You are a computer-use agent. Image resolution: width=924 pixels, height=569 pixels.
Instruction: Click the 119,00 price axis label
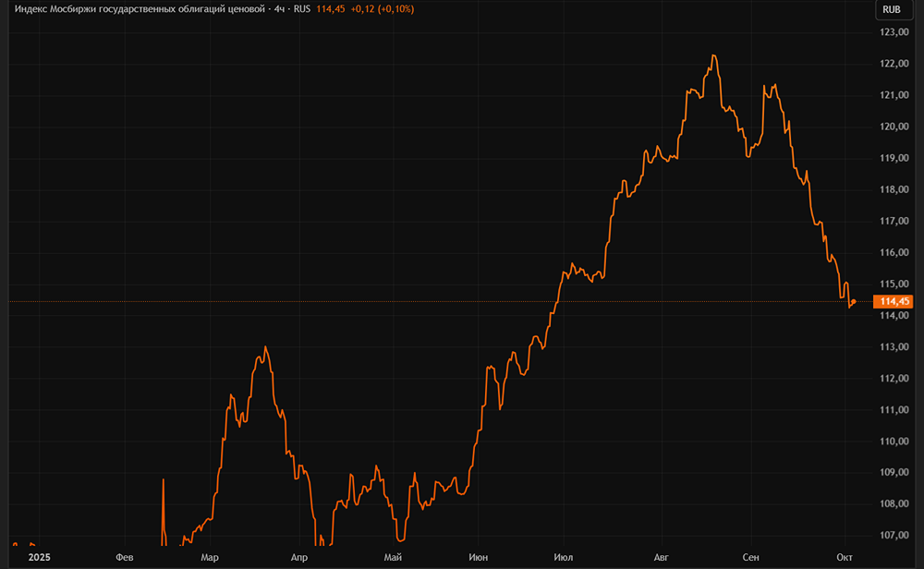point(894,158)
